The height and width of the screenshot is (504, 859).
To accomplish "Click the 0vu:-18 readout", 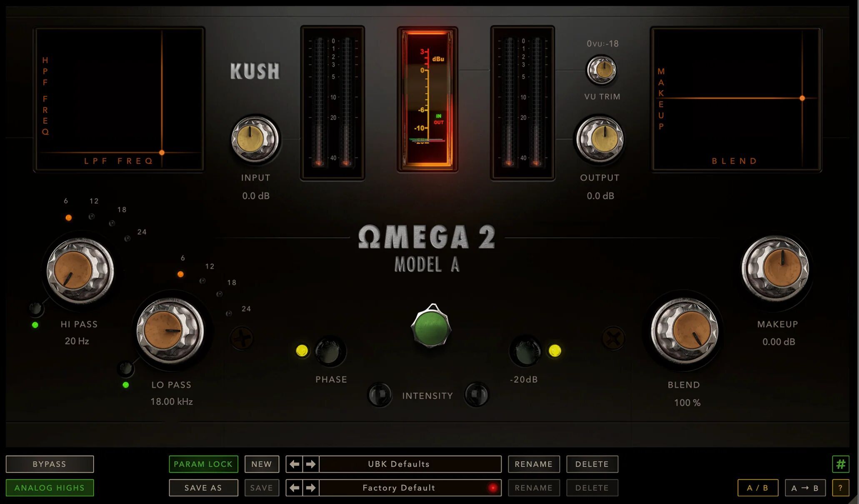I will pos(602,44).
